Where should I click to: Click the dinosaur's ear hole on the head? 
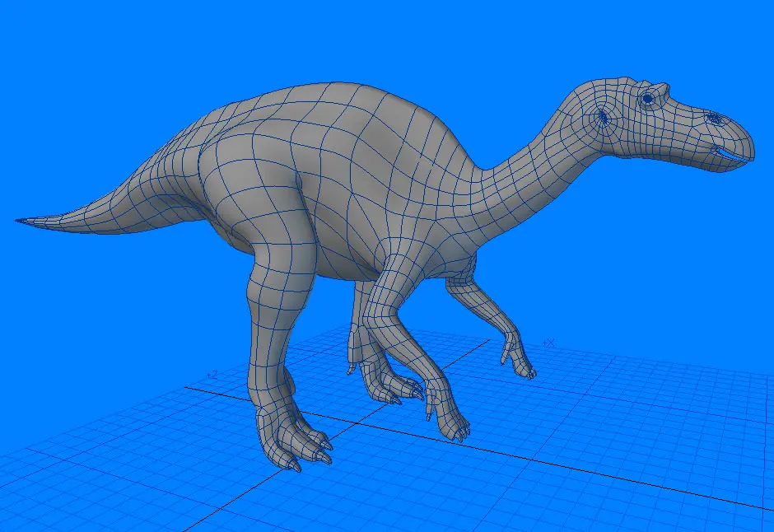pos(603,116)
